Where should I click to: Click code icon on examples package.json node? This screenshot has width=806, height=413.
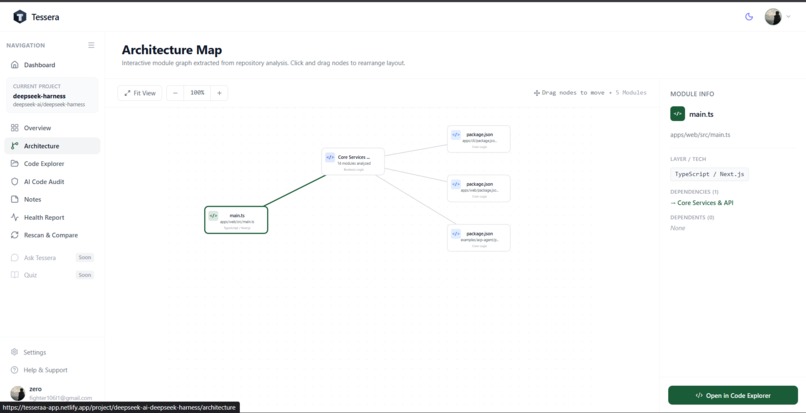[456, 234]
